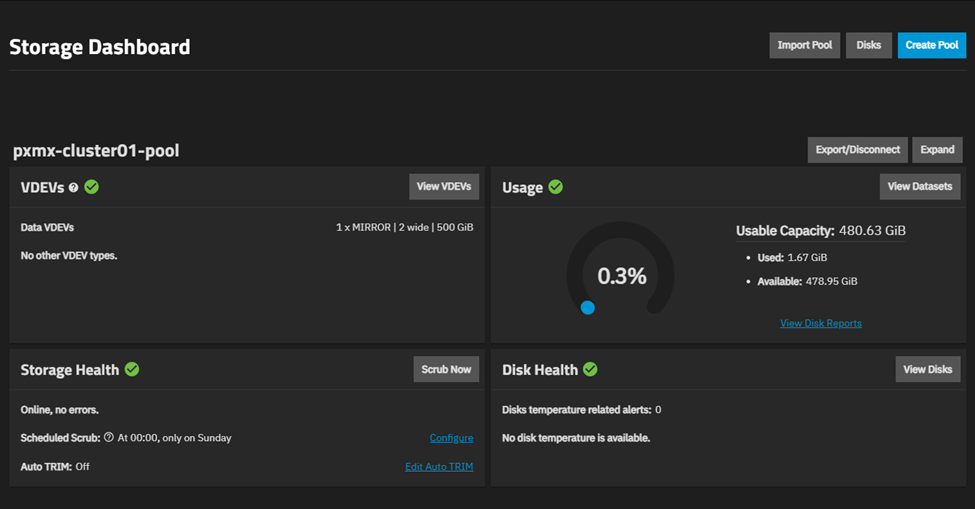Click the blue dot on usage gauge
Image resolution: width=975 pixels, height=509 pixels.
pyautogui.click(x=588, y=308)
